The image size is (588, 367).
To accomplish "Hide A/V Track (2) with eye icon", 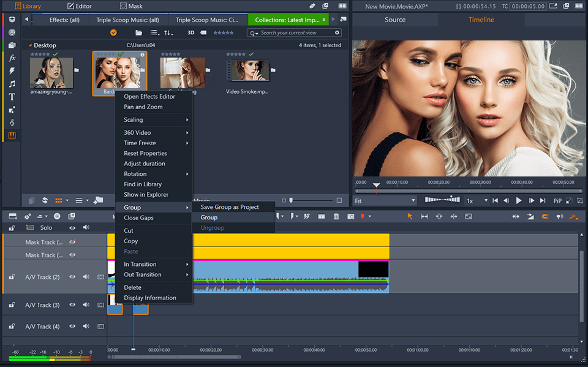I will click(72, 277).
